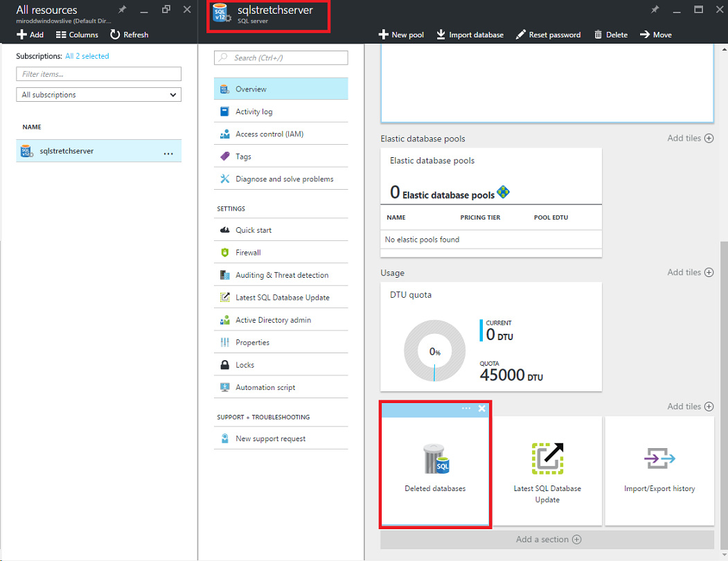728x561 pixels.
Task: Click the Search (Ctrl+/) input field
Action: coord(281,57)
